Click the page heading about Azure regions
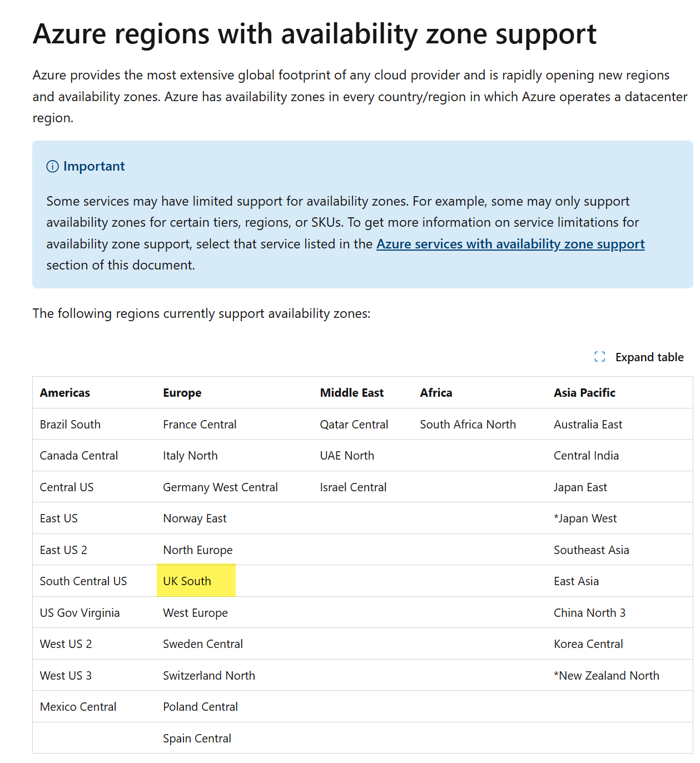The image size is (700, 763). click(315, 34)
